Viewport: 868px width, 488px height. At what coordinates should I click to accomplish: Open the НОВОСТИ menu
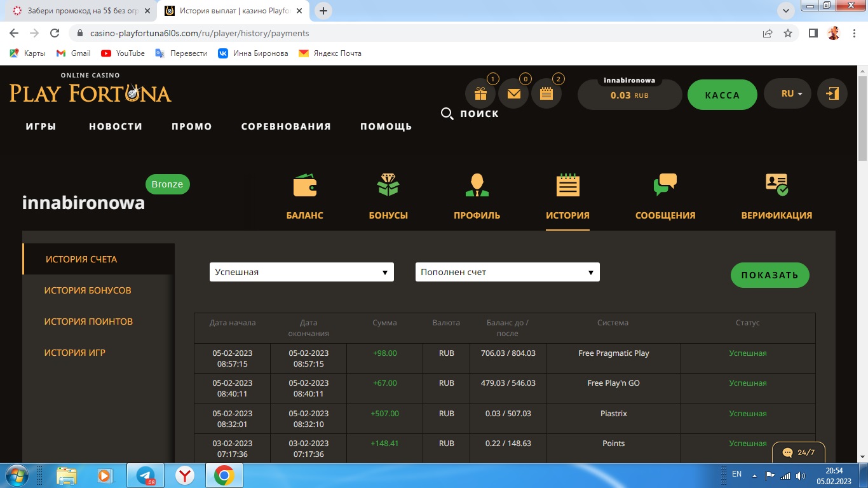pos(116,126)
